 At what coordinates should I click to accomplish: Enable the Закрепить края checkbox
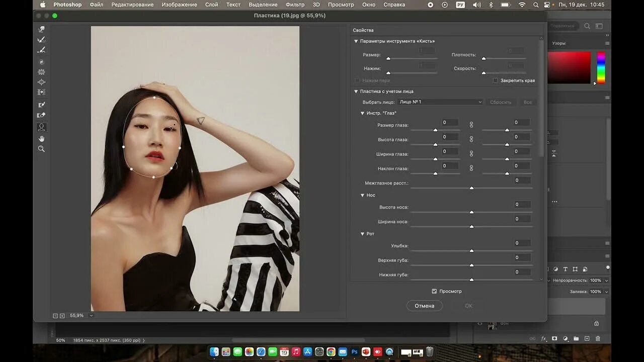(x=496, y=80)
